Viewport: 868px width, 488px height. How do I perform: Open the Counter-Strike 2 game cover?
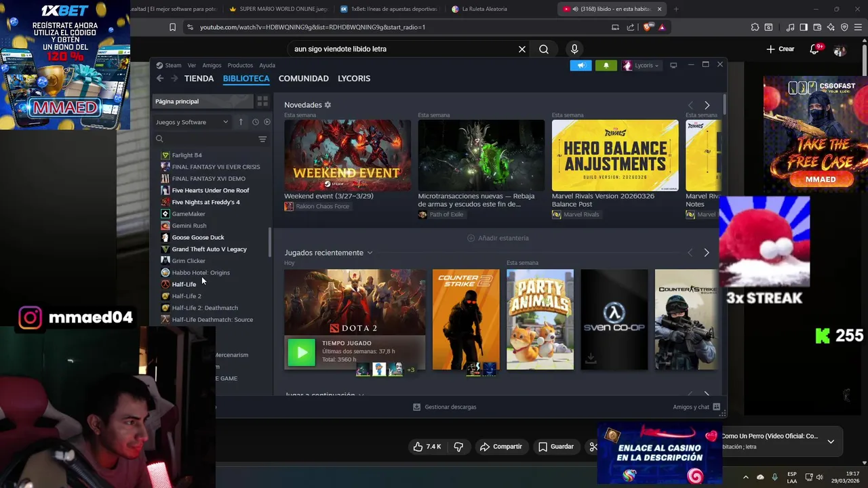(x=466, y=320)
